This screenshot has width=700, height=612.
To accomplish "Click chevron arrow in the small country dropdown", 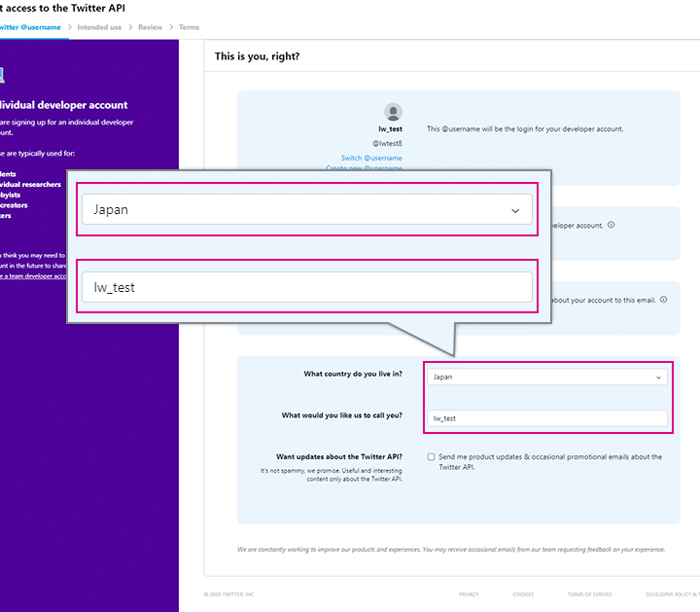I will [x=658, y=377].
